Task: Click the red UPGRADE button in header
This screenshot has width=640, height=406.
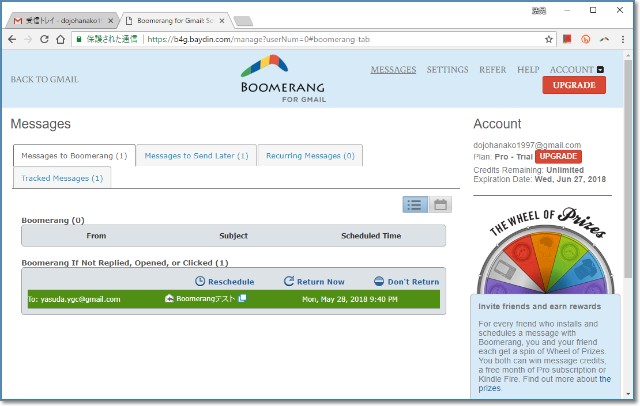Action: [x=573, y=86]
